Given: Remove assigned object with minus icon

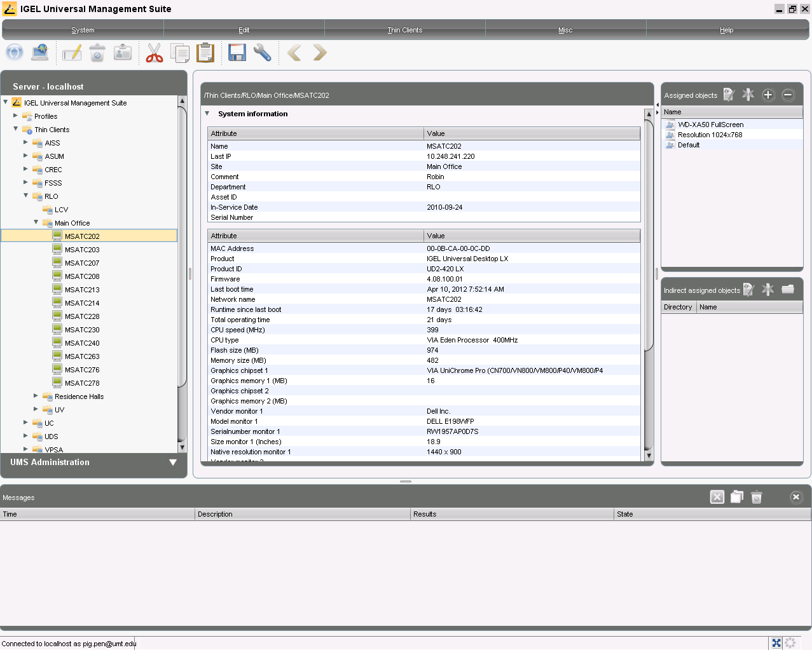Looking at the screenshot, I should pyautogui.click(x=788, y=95).
